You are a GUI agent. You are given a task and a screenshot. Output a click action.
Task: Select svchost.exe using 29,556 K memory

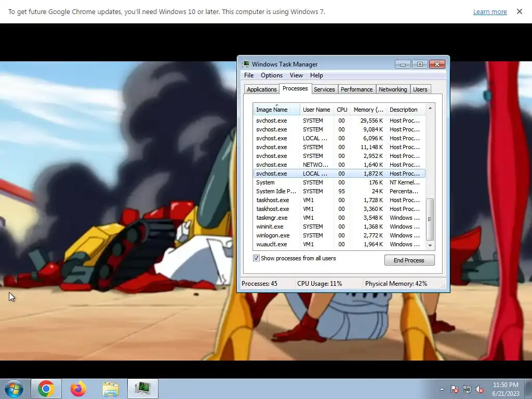(339, 121)
